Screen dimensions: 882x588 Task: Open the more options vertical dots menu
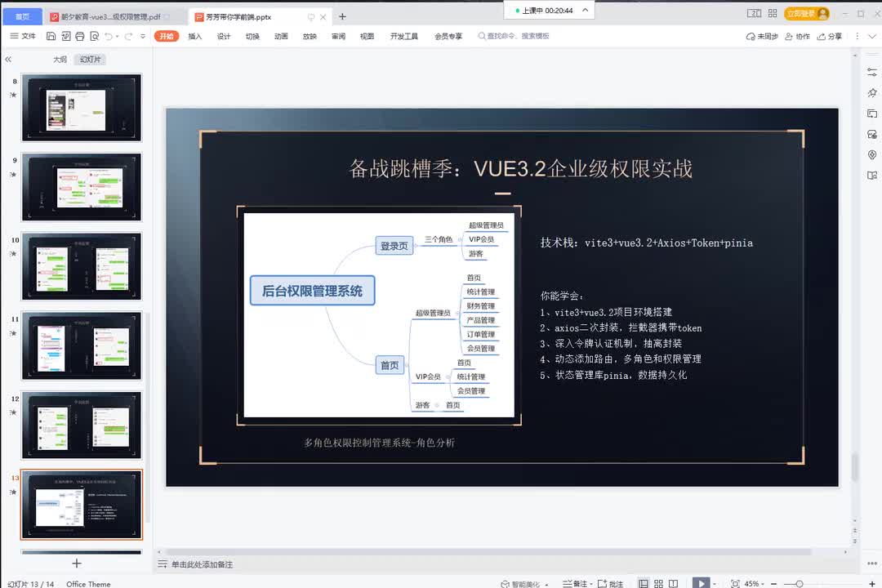[857, 36]
